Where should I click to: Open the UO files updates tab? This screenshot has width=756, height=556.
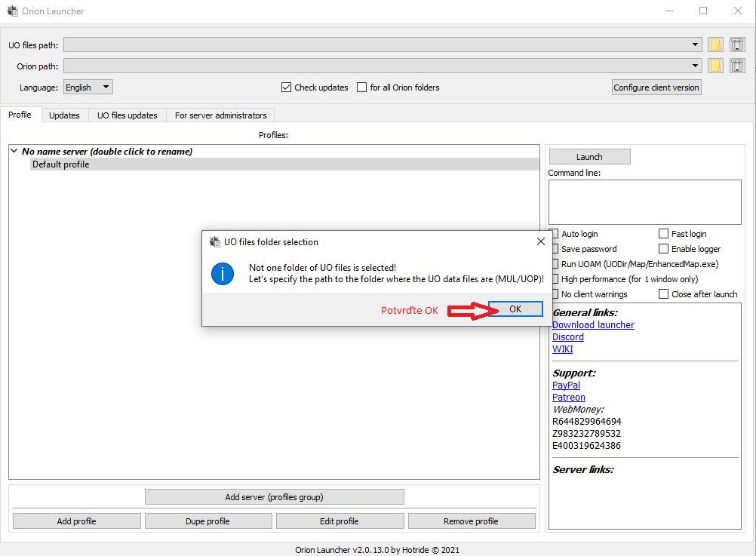click(128, 115)
